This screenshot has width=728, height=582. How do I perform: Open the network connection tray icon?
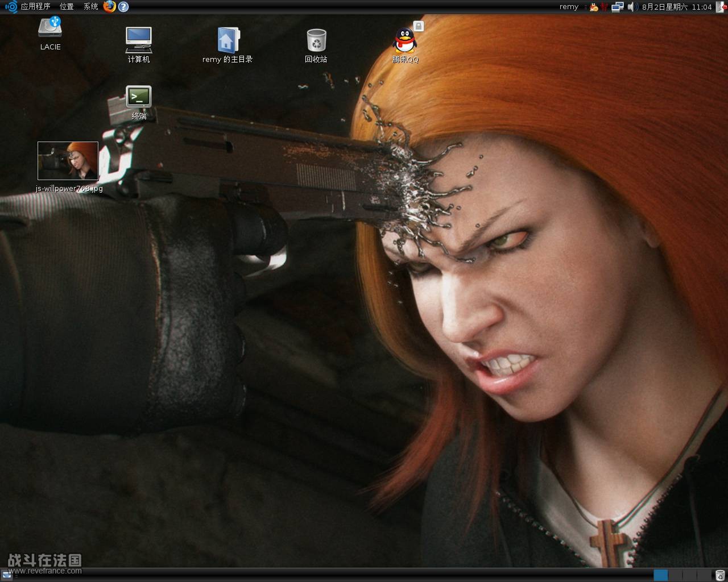(617, 7)
